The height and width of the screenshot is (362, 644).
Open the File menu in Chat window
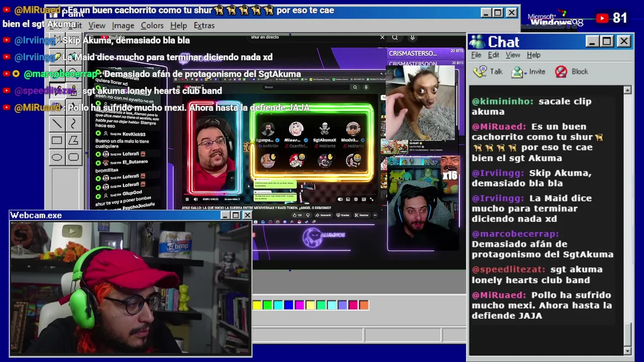[476, 55]
